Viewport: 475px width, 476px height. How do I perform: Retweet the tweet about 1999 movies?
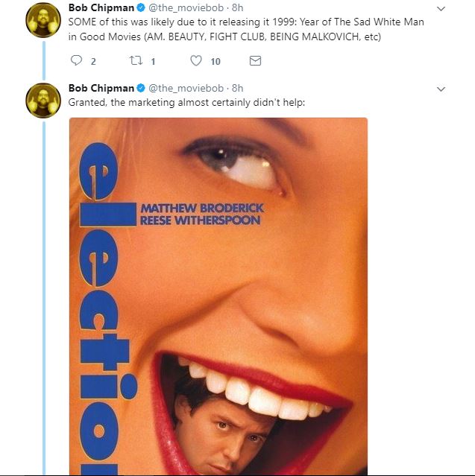pos(135,61)
